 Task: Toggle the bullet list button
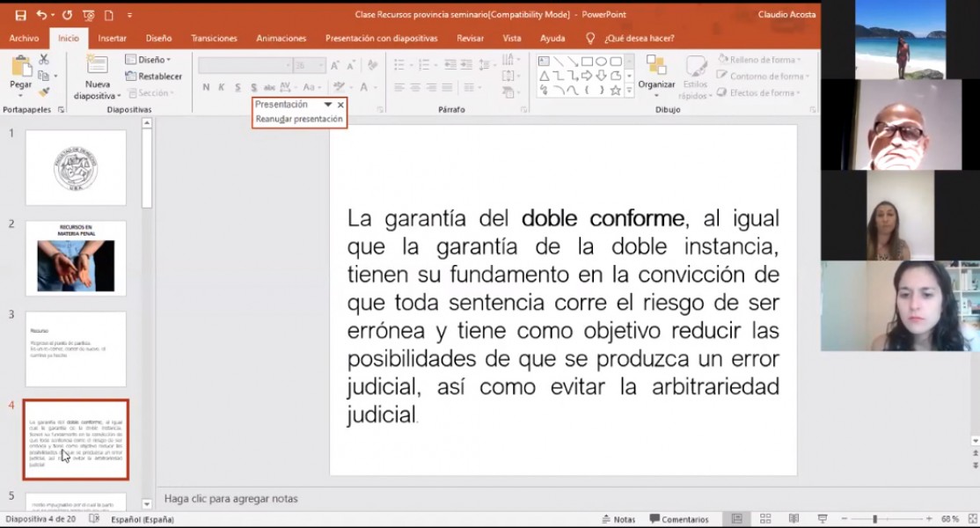(x=401, y=65)
